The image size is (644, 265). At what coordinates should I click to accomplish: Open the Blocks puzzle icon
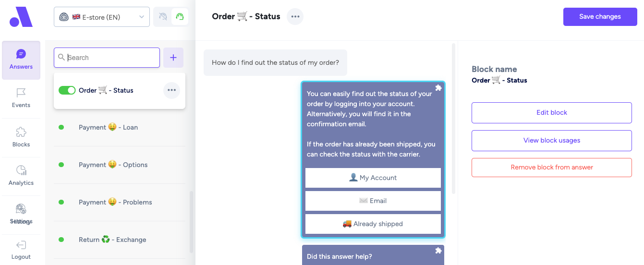click(21, 132)
